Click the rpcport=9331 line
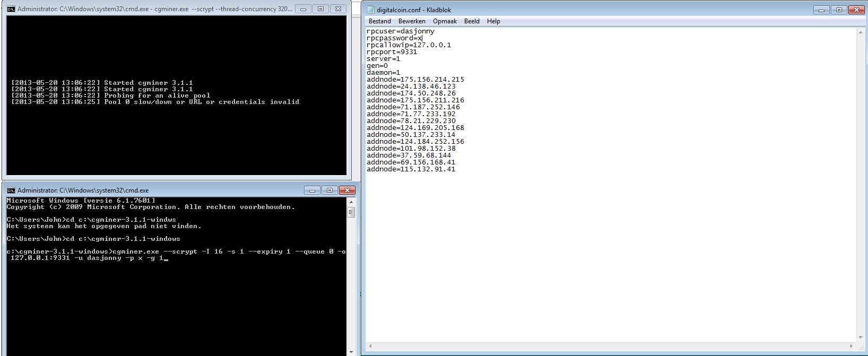The width and height of the screenshot is (868, 356). [x=392, y=52]
